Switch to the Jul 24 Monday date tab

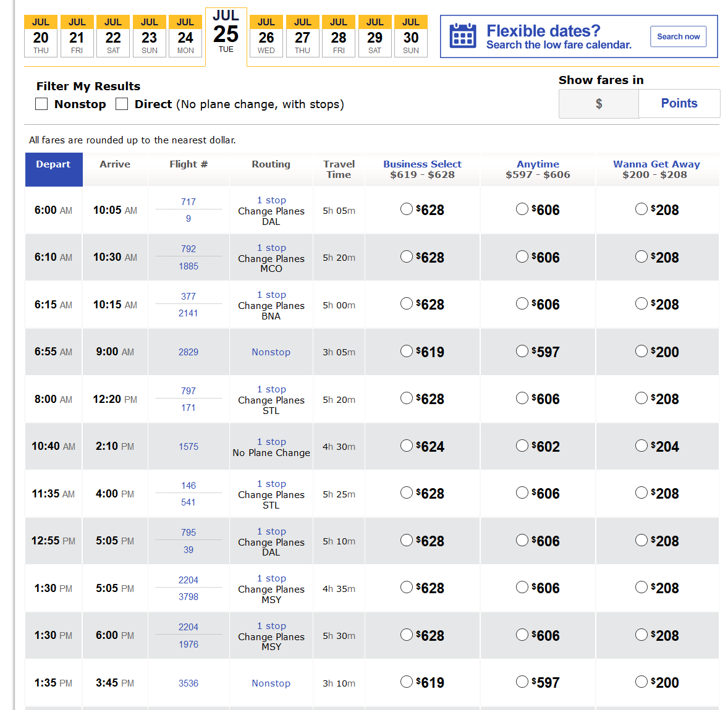(185, 37)
